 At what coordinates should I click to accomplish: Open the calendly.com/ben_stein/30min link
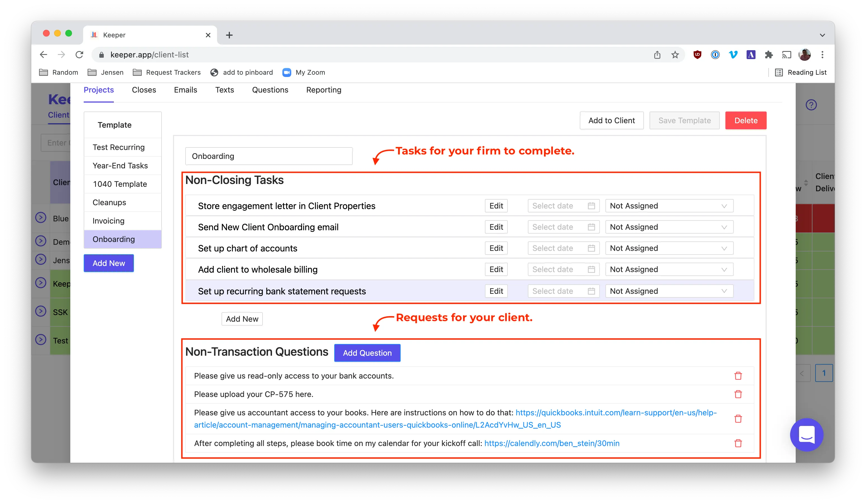point(552,443)
